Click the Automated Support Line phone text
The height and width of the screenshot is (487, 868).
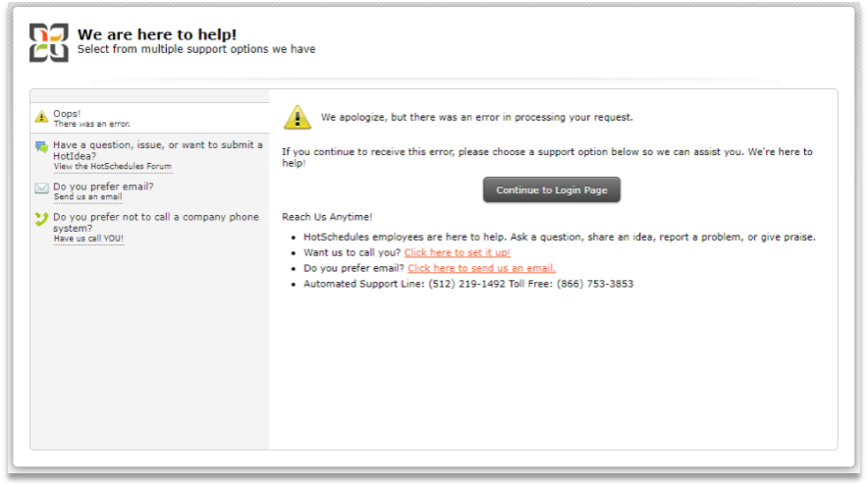(x=468, y=284)
